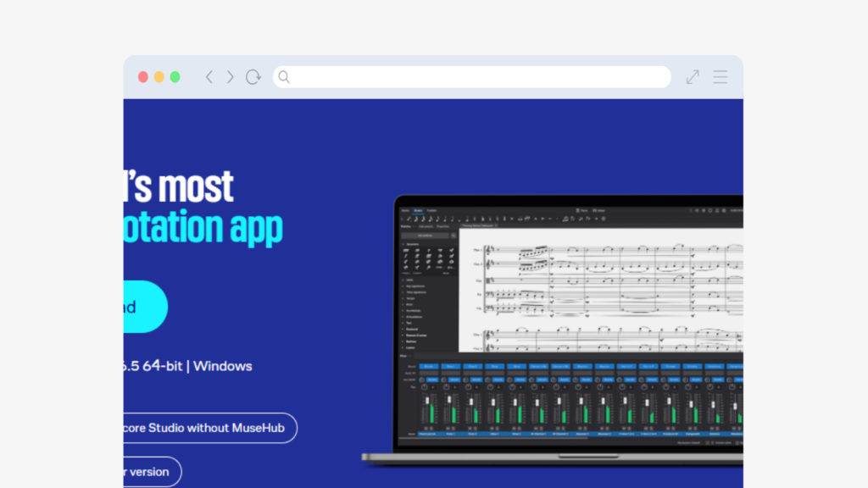Viewport: 868px width, 488px height.
Task: Click the palette search icon in MuseScore
Action: point(453,235)
